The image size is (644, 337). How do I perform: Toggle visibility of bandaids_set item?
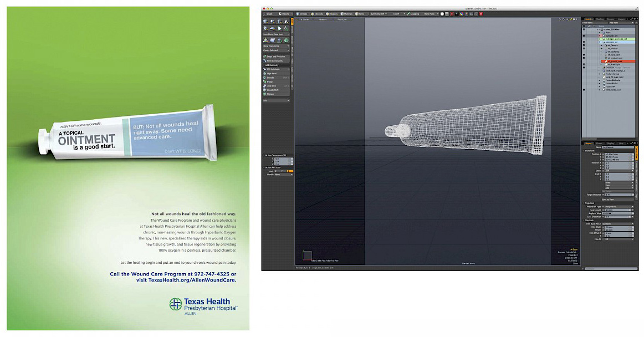584,36
